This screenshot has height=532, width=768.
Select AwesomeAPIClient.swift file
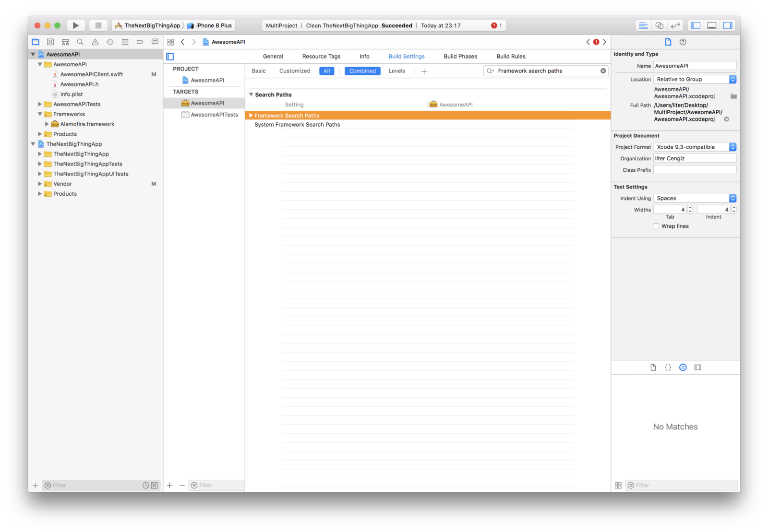[92, 74]
